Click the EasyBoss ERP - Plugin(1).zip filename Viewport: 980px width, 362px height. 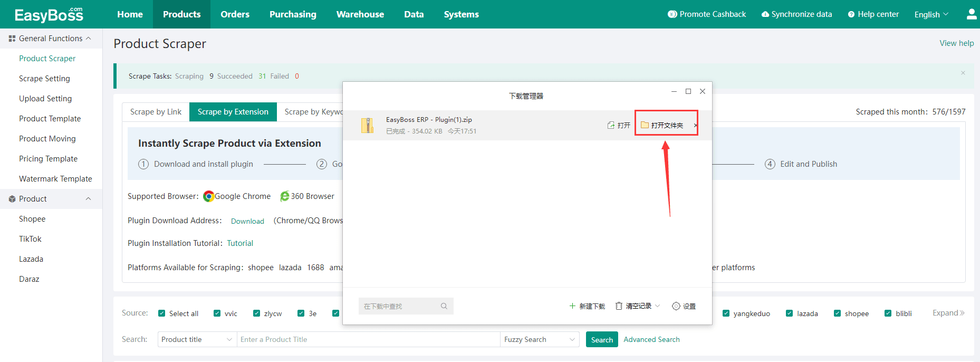[x=429, y=120]
